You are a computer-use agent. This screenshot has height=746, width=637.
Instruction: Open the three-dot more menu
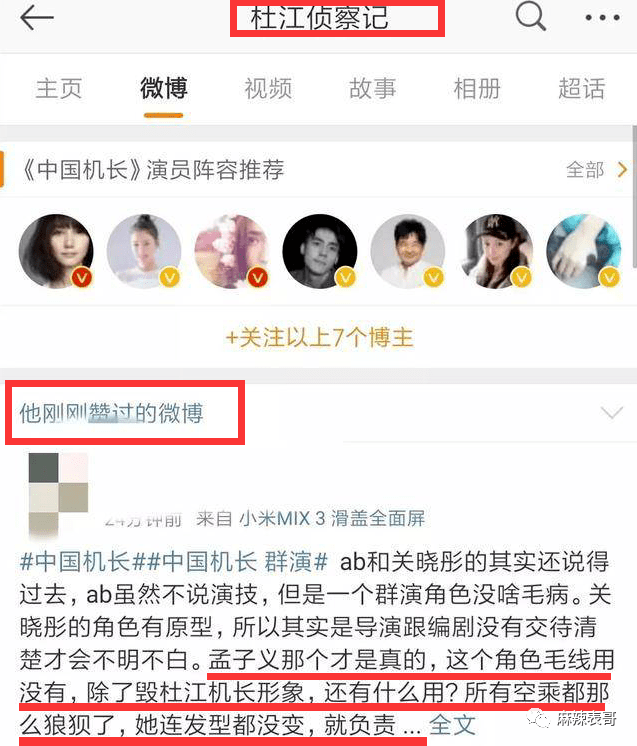602,18
